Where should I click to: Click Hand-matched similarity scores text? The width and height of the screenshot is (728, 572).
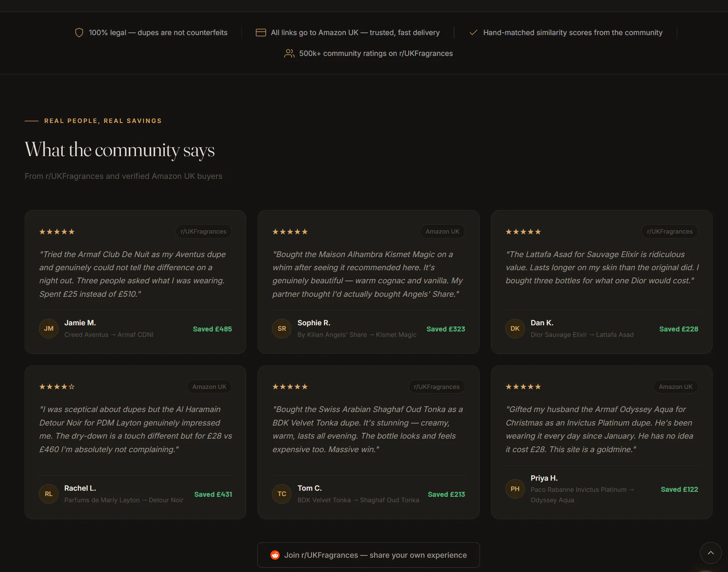click(573, 33)
